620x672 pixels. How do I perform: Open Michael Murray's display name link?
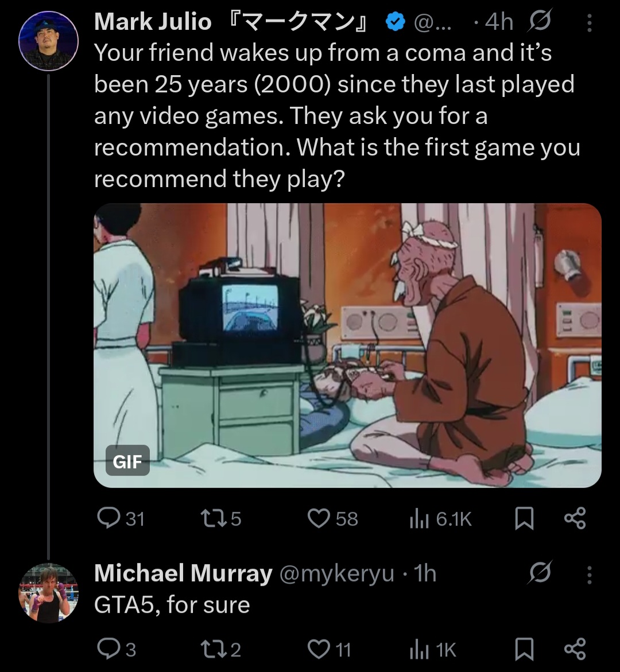[183, 573]
